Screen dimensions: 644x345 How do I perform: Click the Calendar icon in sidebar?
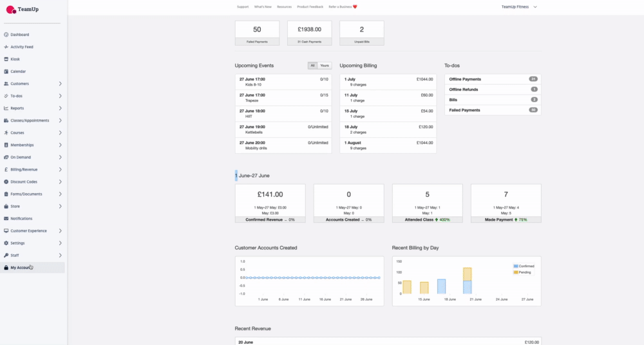point(6,71)
